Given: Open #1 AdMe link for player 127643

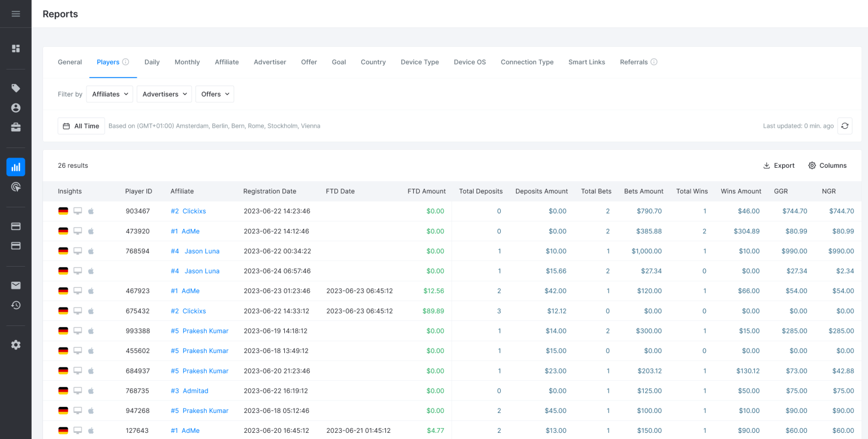Looking at the screenshot, I should pos(185,431).
